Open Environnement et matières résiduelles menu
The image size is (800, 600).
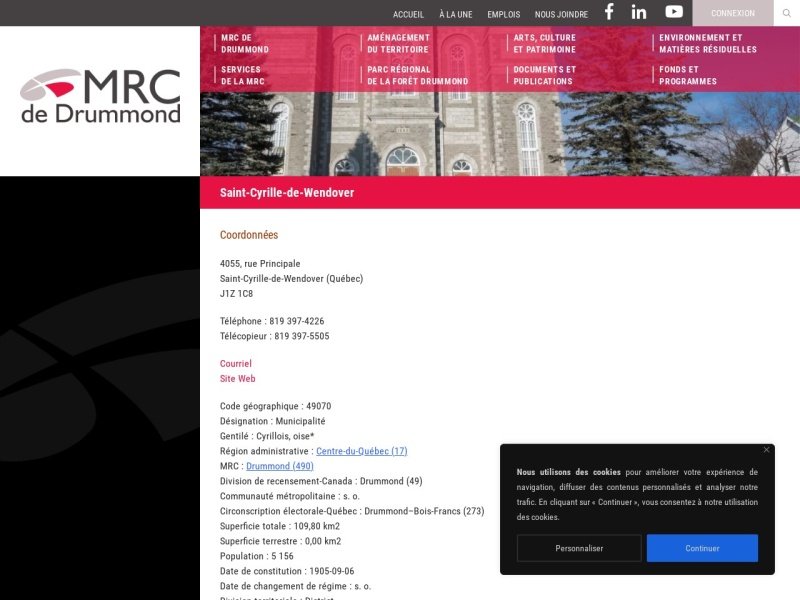point(708,43)
